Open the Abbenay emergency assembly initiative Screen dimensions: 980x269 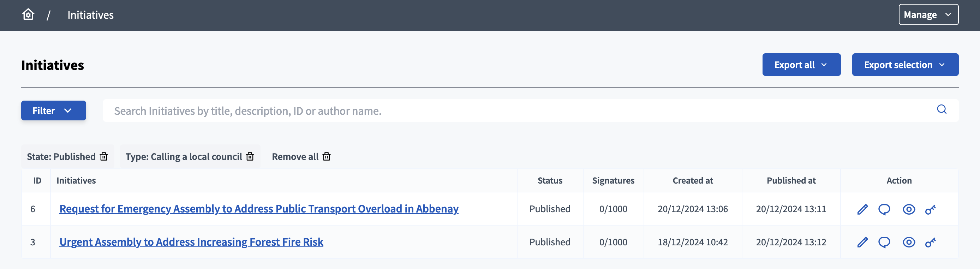(259, 209)
